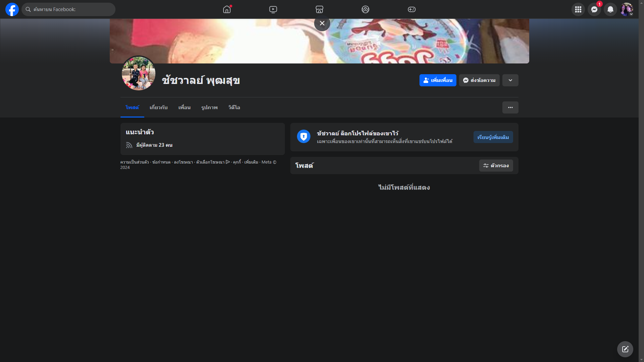Open the ตัวกรอง filters button

(496, 166)
